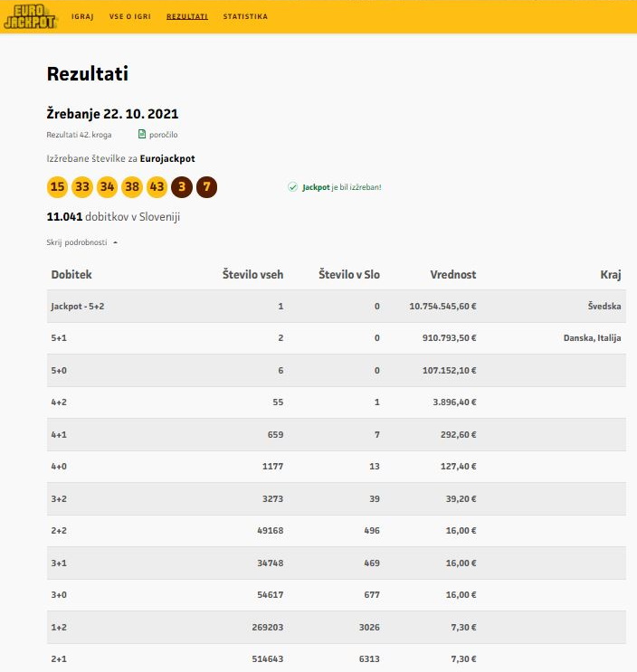Click the 469 Slovenia count
The image size is (637, 672).
[372, 563]
